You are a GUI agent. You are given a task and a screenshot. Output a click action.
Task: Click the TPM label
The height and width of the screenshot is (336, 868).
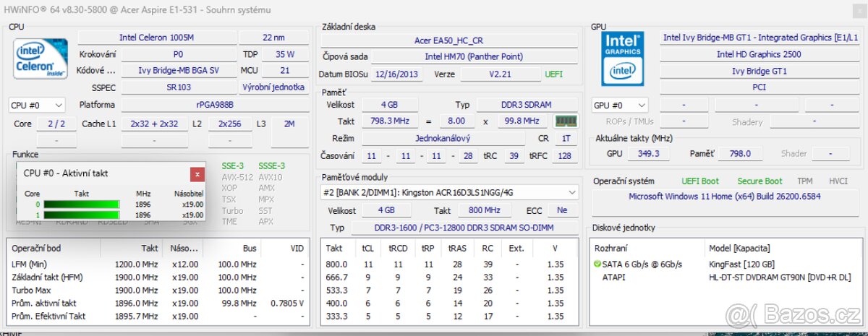(x=805, y=181)
